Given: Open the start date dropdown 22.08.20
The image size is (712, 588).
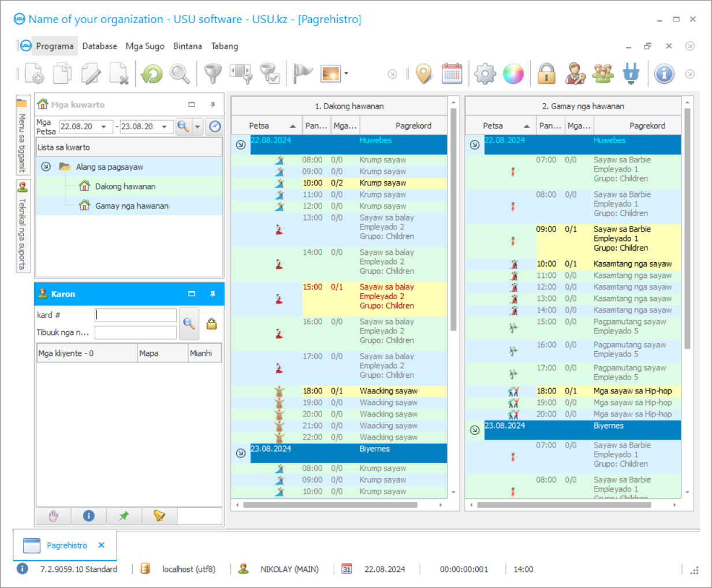Looking at the screenshot, I should pos(103,126).
